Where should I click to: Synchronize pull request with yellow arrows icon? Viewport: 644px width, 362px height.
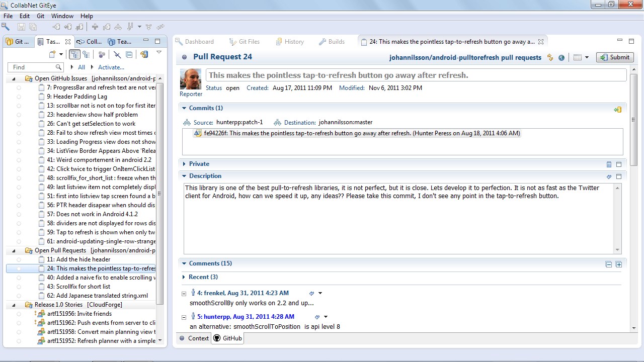[550, 57]
